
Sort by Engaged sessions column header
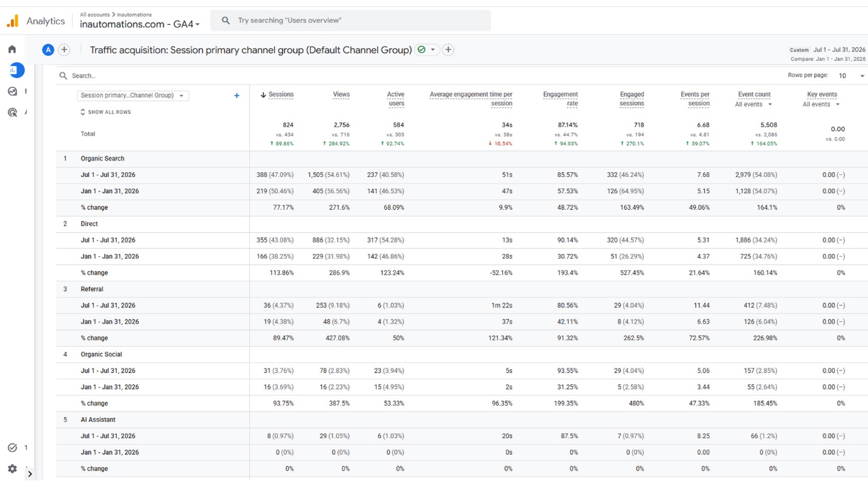[x=632, y=99]
